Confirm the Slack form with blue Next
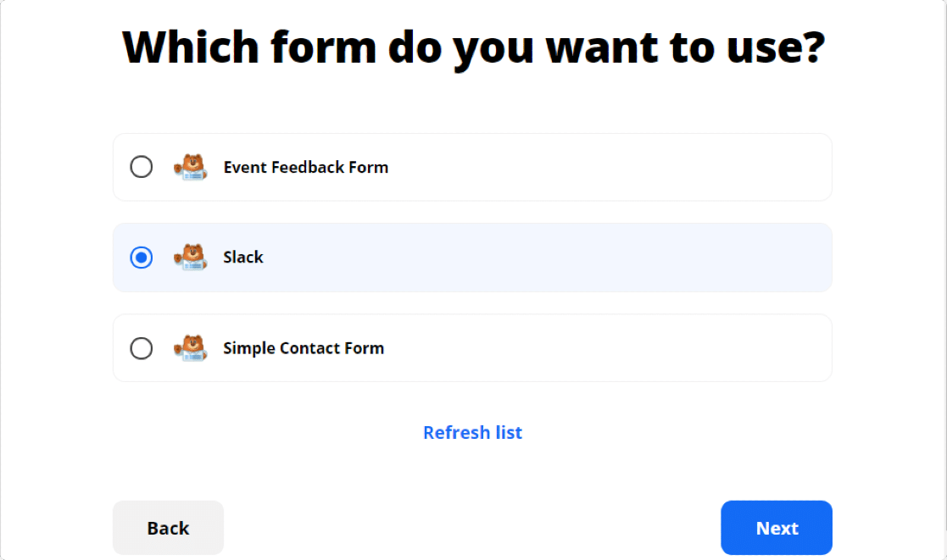Viewport: 947px width, 560px height. [777, 528]
